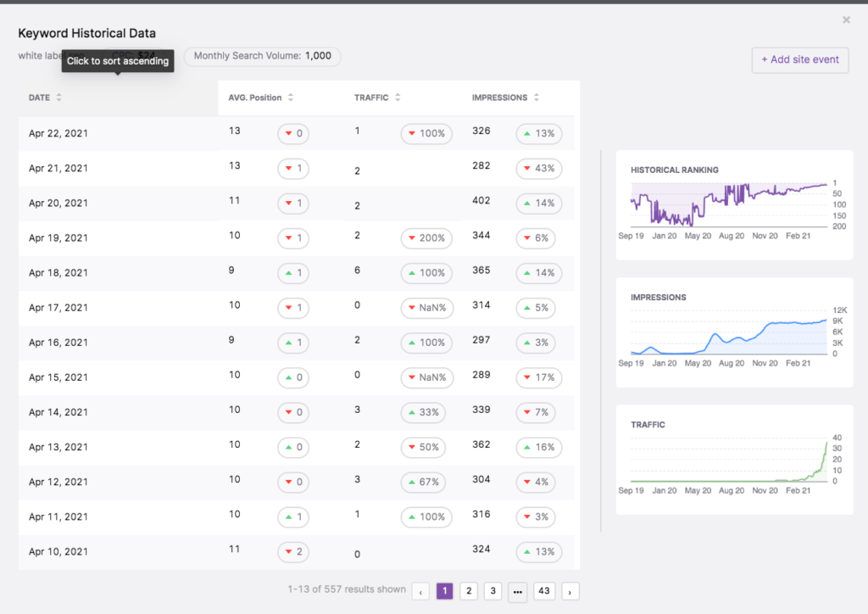Image resolution: width=868 pixels, height=614 pixels.
Task: Go to page 2 of results
Action: point(469,591)
